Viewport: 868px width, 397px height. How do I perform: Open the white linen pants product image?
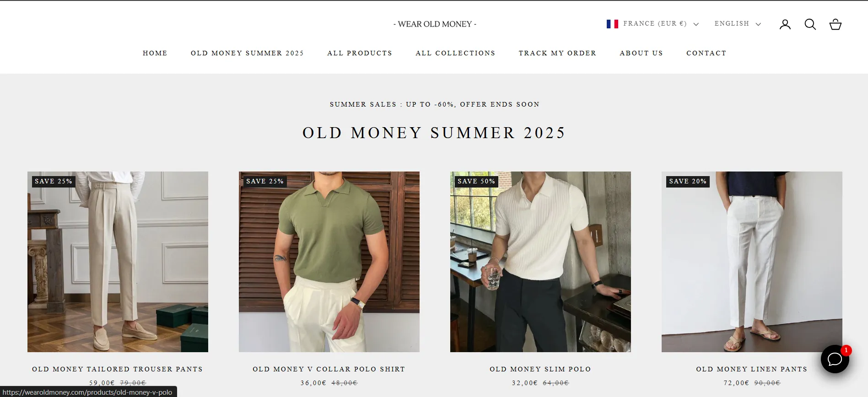pos(752,262)
